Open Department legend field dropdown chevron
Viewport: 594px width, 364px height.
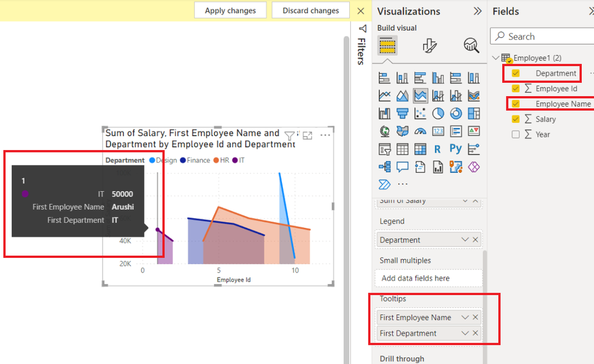[465, 239]
